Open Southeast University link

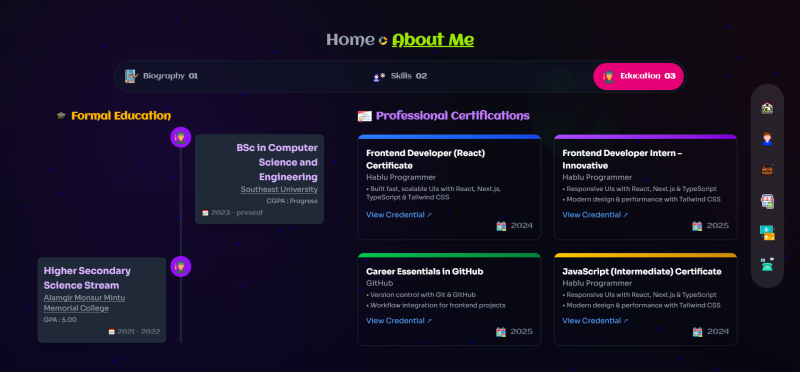tap(279, 189)
